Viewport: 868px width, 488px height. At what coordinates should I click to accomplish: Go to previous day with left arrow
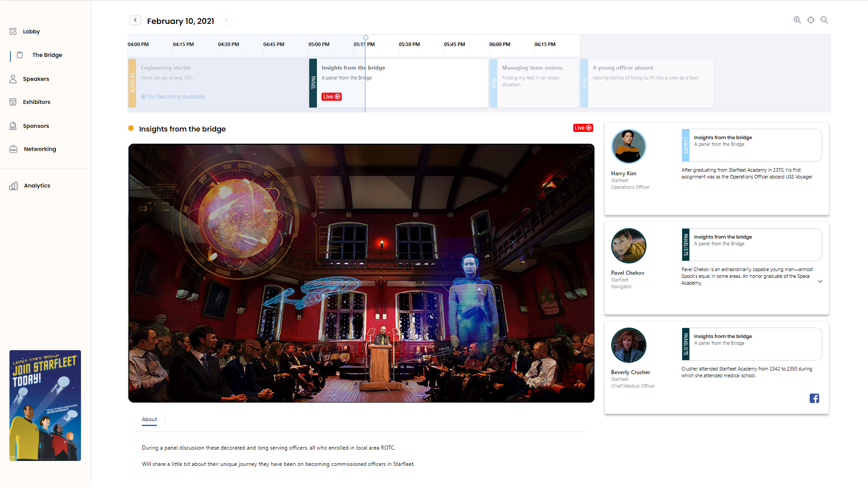click(x=135, y=20)
